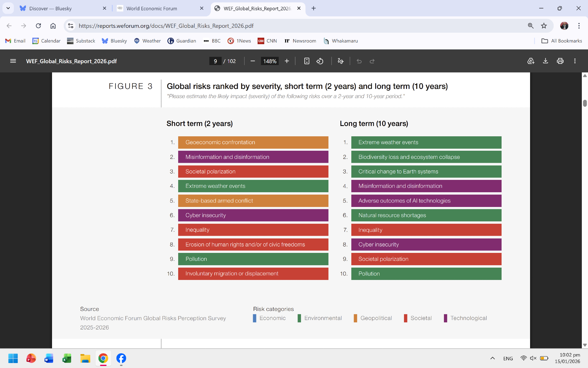The image size is (588, 368).
Task: Click the PDF zoom out minus button
Action: click(253, 61)
